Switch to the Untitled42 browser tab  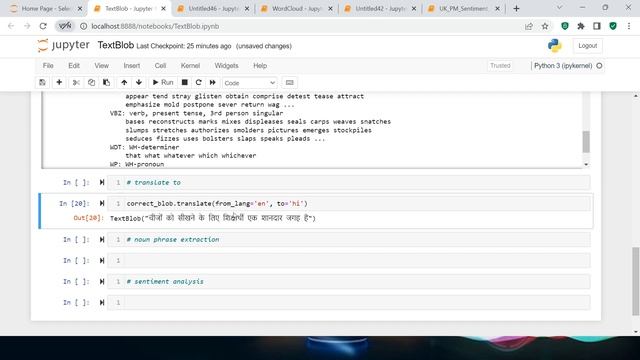click(x=380, y=9)
